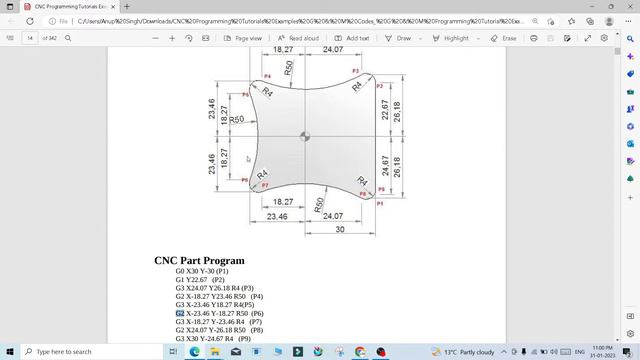The image size is (640, 360).
Task: Open Edge Settings and more menu
Action: click(628, 21)
